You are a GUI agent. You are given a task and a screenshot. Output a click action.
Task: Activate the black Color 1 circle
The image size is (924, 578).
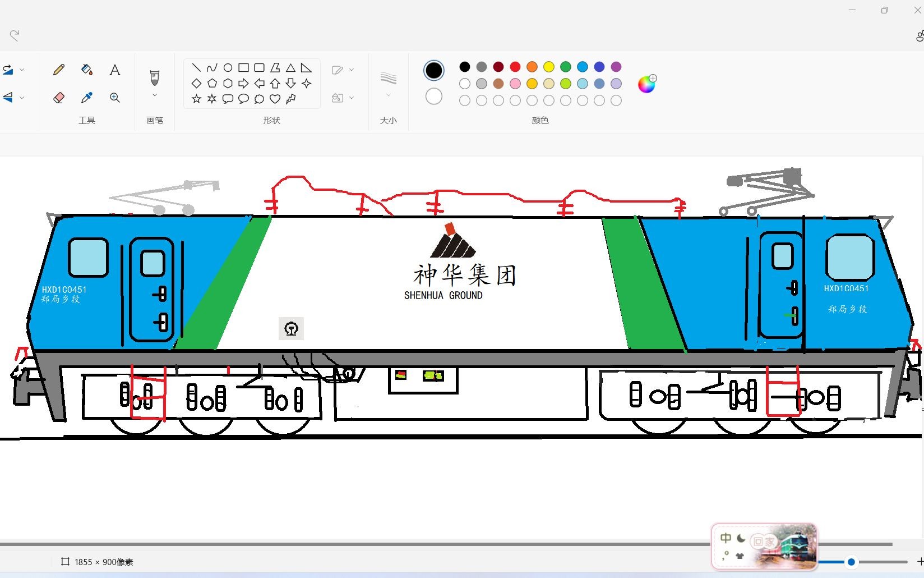(x=434, y=70)
